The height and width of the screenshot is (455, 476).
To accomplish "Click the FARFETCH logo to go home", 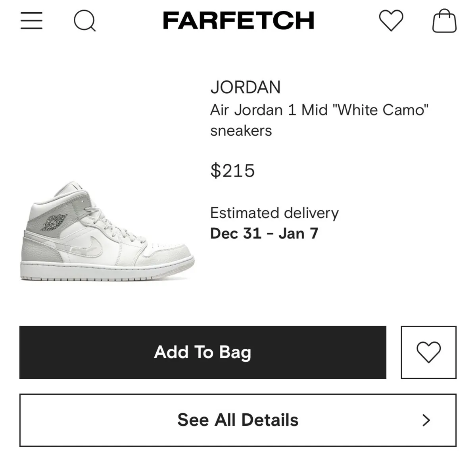I will [x=237, y=21].
